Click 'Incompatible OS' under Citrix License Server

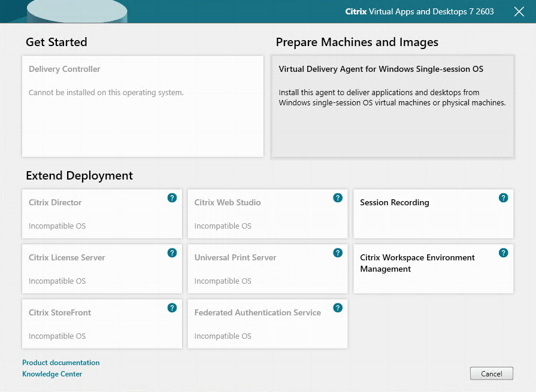click(57, 281)
